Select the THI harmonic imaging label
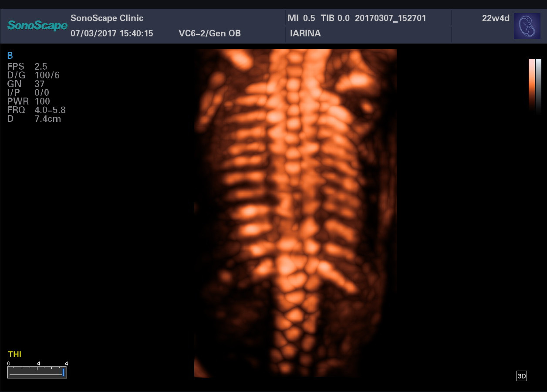The height and width of the screenshot is (392, 547). (x=14, y=355)
